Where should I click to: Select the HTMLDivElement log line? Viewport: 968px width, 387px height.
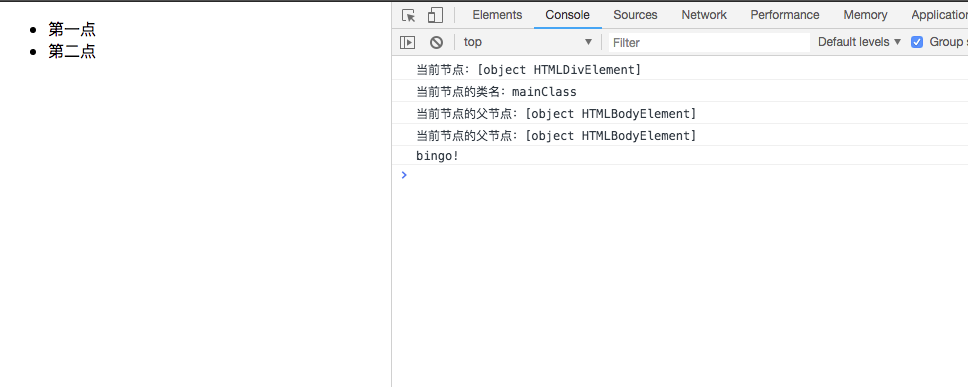click(x=680, y=69)
